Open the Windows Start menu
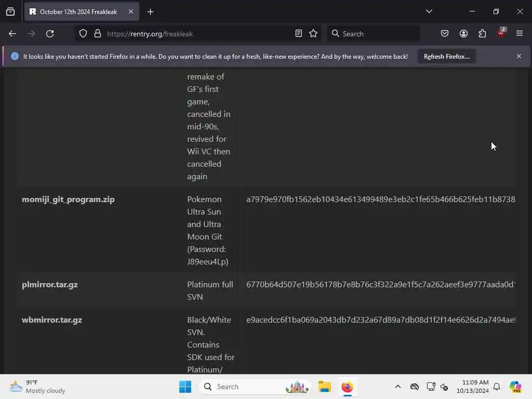Screen dimensions: 532x399 tap(185, 387)
